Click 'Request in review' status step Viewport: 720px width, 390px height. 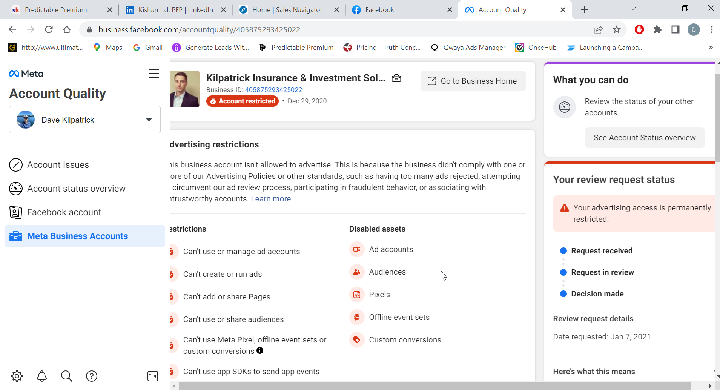tap(602, 272)
